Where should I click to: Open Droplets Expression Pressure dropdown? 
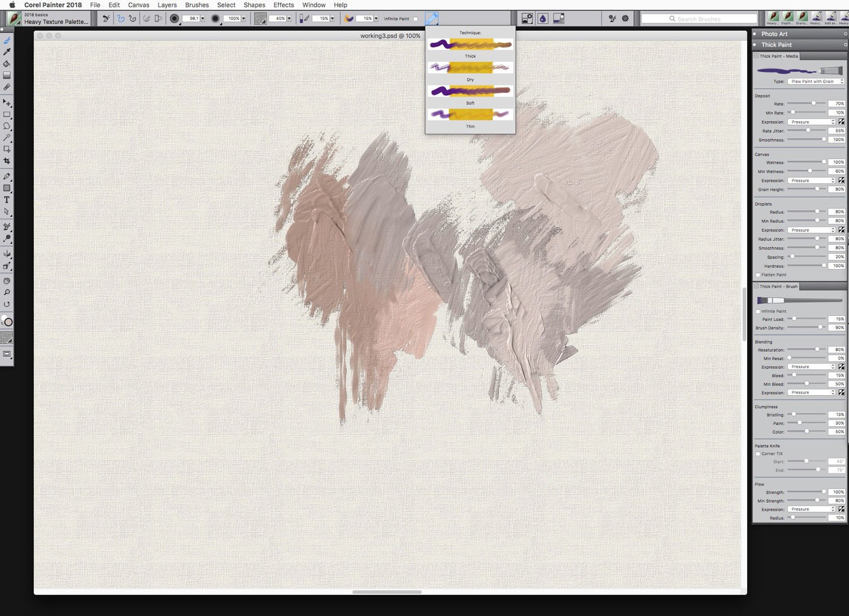point(812,230)
